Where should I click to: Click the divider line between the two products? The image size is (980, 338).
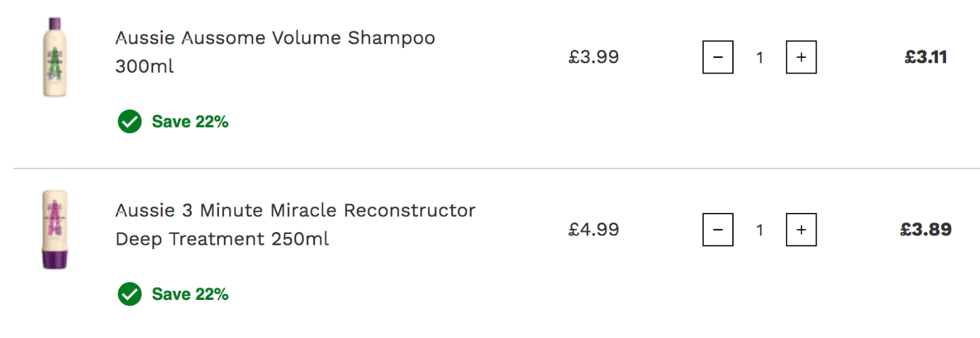[496, 168]
